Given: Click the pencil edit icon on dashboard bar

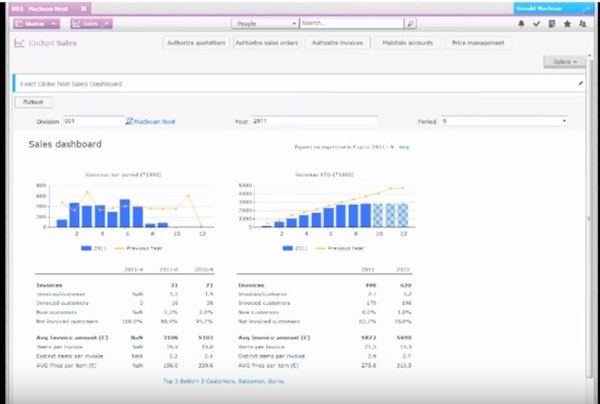Looking at the screenshot, I should click(x=581, y=84).
